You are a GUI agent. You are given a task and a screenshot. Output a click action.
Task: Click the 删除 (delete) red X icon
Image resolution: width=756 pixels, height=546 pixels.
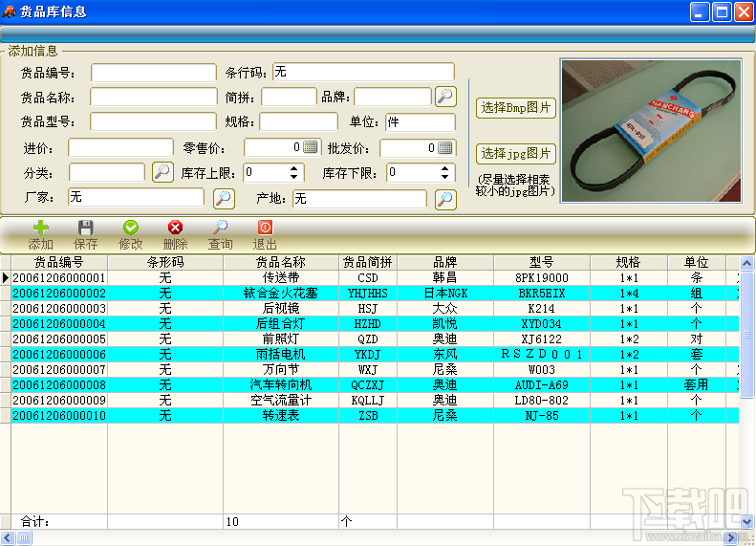click(x=175, y=228)
